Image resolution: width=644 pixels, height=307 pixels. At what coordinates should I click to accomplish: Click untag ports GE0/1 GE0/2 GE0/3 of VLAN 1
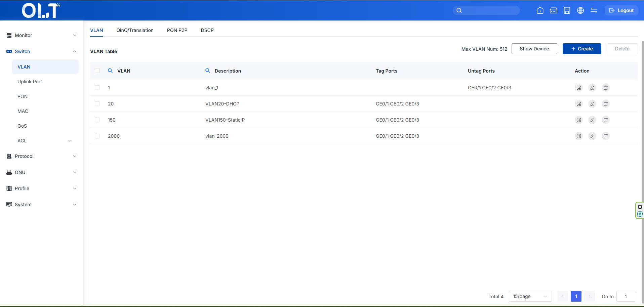click(x=489, y=88)
